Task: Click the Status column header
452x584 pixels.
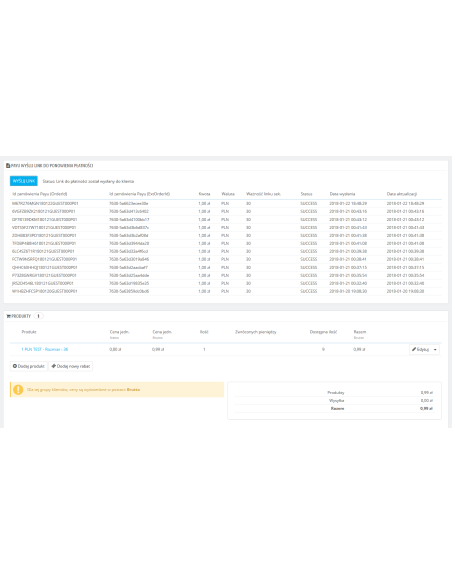Action: click(x=306, y=194)
